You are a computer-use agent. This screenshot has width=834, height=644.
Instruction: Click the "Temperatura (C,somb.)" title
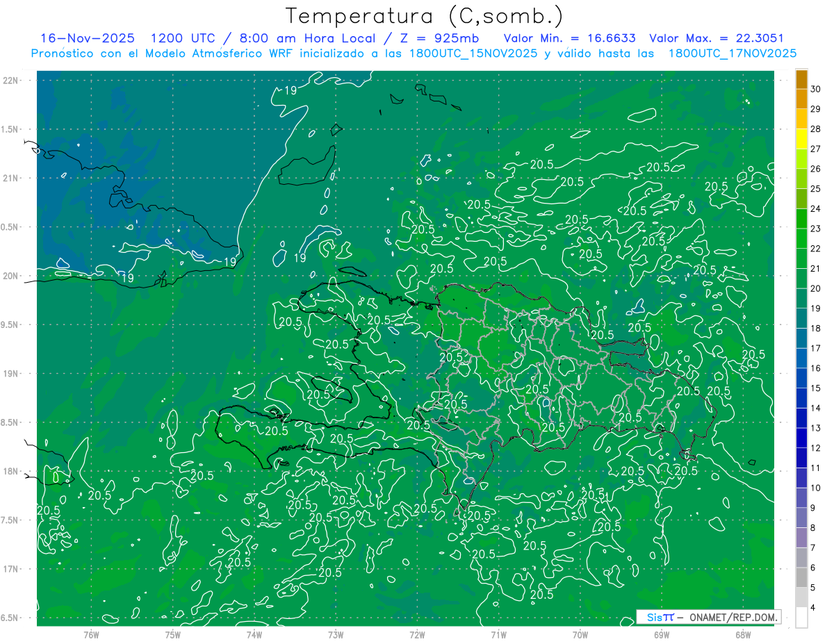[424, 16]
